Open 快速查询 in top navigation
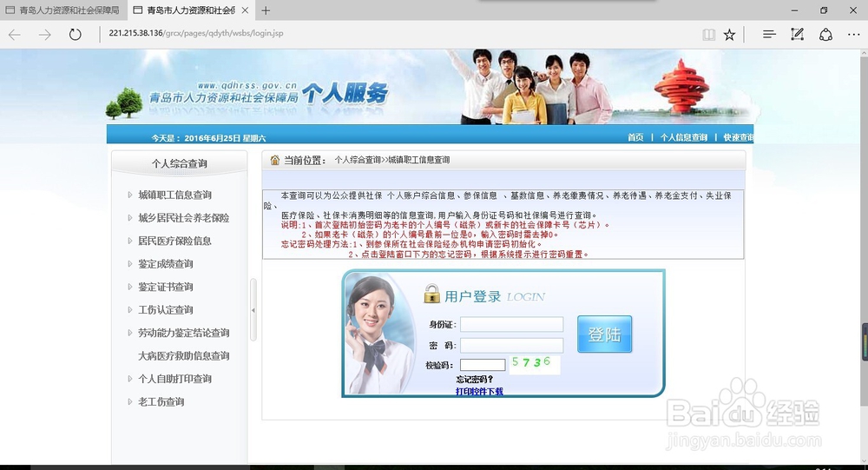This screenshot has width=868, height=470. click(x=739, y=137)
